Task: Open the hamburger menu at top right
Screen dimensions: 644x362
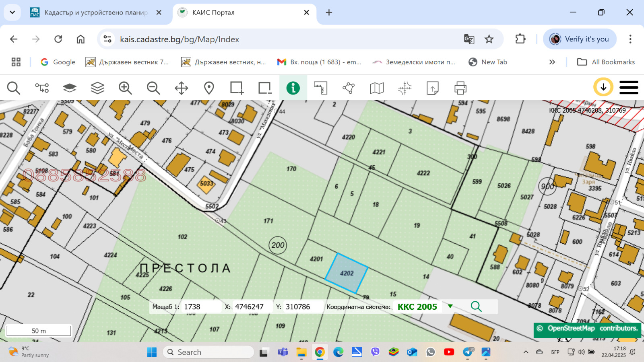Action: pyautogui.click(x=629, y=87)
